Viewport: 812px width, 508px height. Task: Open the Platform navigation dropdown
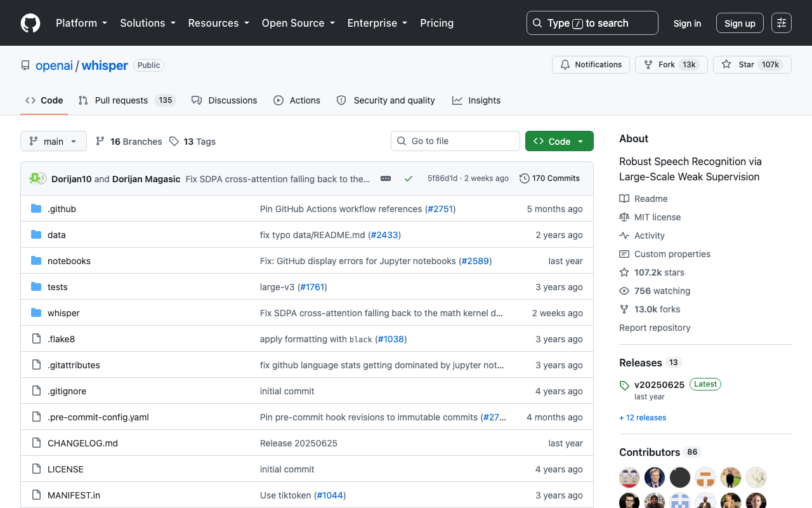click(x=81, y=23)
